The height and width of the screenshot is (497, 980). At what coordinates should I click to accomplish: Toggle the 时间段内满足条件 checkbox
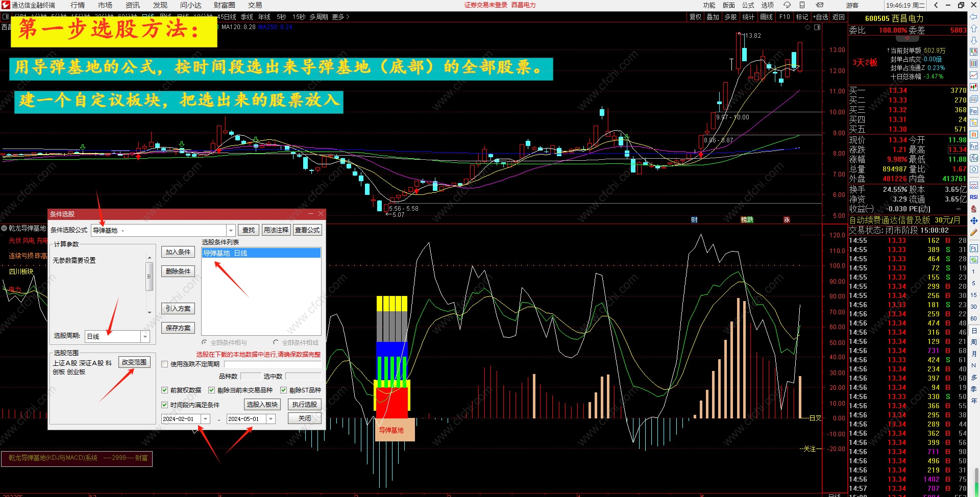point(164,405)
